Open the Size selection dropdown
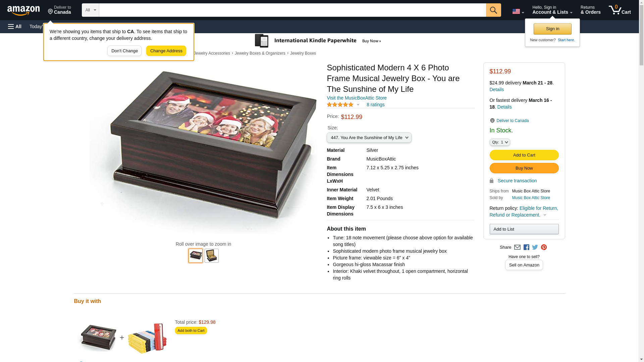The height and width of the screenshot is (362, 644). pyautogui.click(x=369, y=138)
